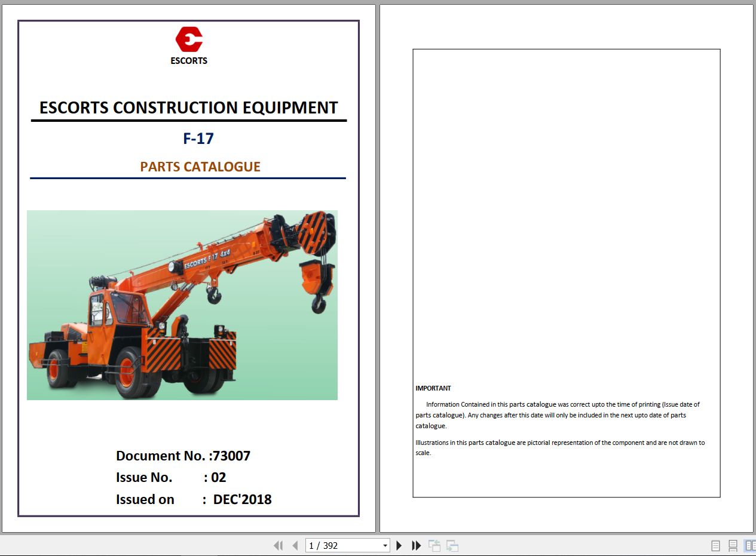Click the IMPORTANT heading on the right page
Screen dimensions: 756x556
(433, 388)
